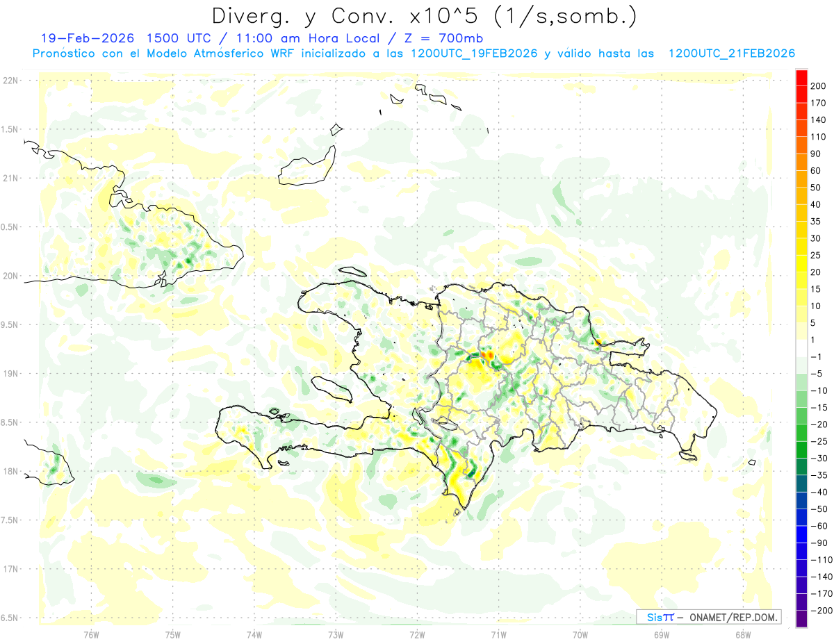
Task: Click the 68W longitude axis label
Action: 743,634
